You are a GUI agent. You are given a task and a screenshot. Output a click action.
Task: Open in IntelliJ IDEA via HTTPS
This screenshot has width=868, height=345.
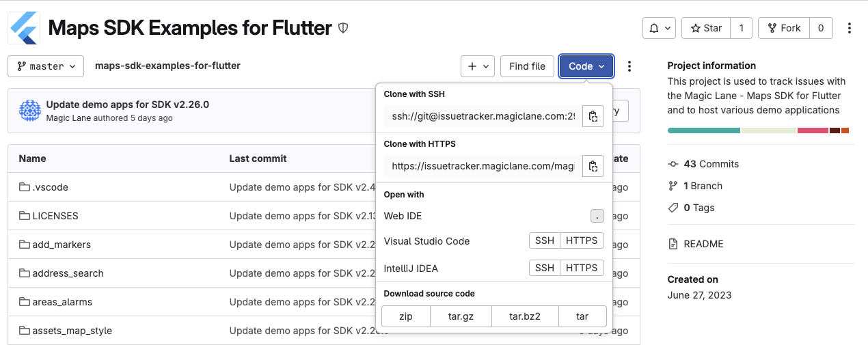[x=582, y=268]
